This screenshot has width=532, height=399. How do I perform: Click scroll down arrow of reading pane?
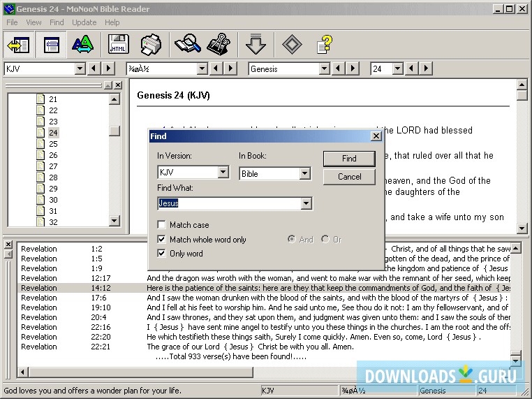[x=522, y=228]
